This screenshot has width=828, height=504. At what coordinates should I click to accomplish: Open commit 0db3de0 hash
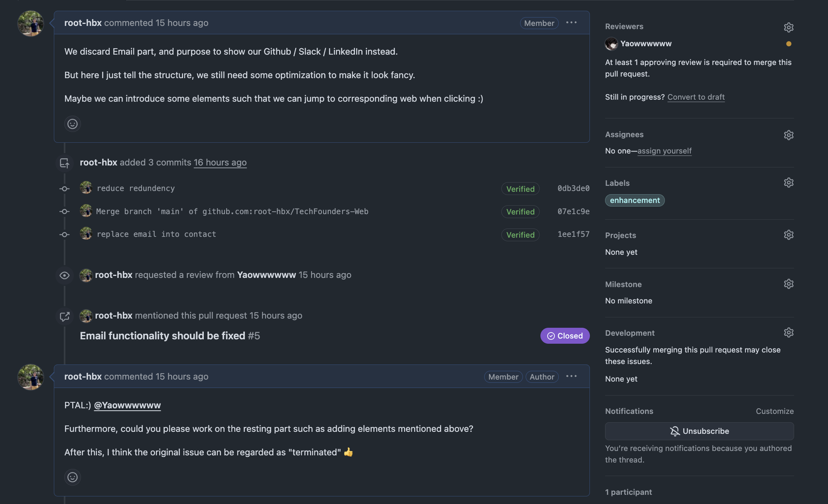(x=573, y=188)
